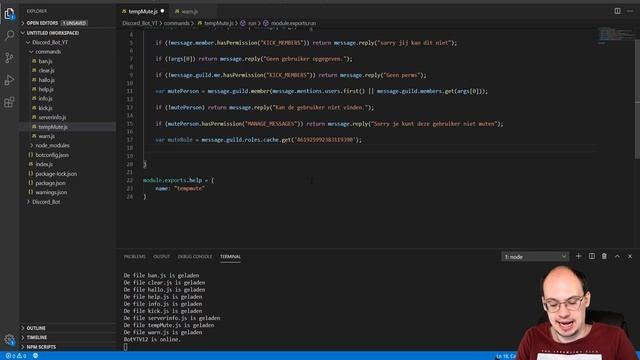This screenshot has height=360, width=640.
Task: Open the Extensions view
Action: coord(9,102)
